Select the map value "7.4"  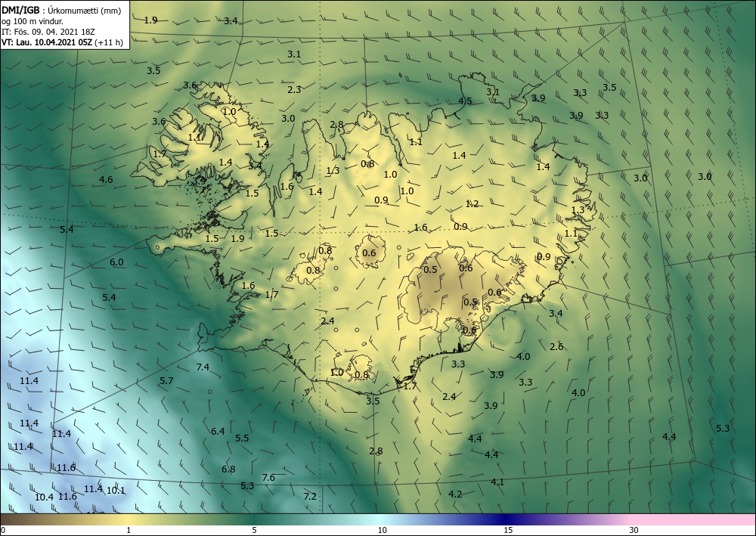pos(203,367)
